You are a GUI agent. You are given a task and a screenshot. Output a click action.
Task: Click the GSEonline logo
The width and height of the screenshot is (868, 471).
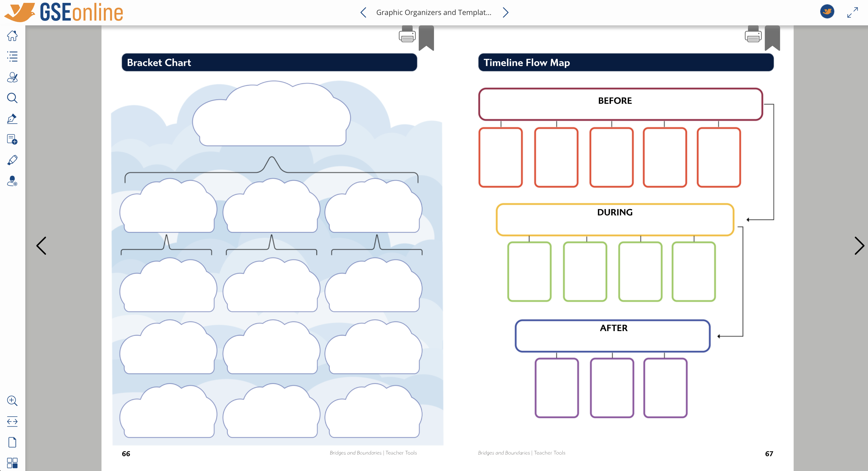coord(64,12)
